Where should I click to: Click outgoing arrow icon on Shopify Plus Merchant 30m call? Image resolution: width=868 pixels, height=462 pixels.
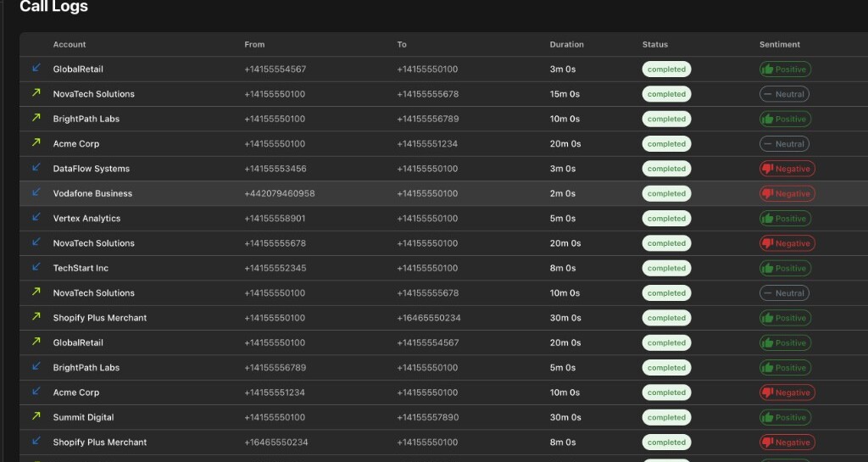(36, 316)
